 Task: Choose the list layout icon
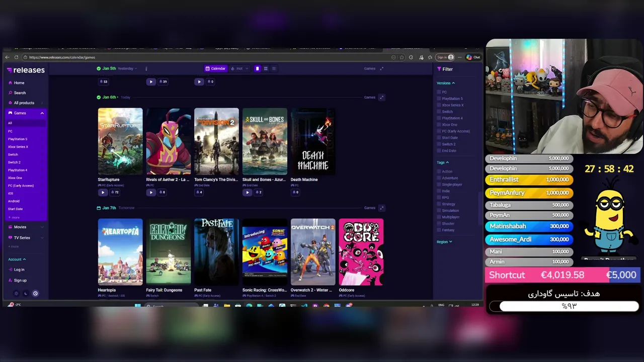[274, 68]
